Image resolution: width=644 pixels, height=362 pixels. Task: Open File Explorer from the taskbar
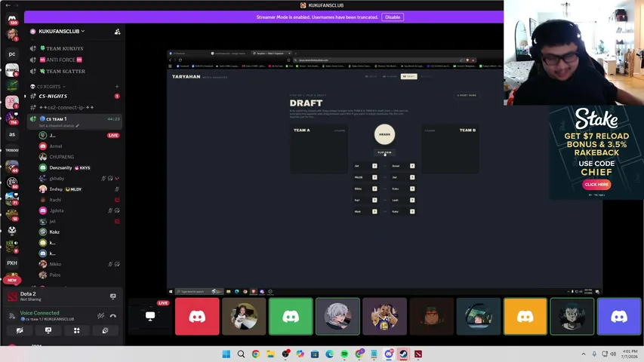coord(270,354)
